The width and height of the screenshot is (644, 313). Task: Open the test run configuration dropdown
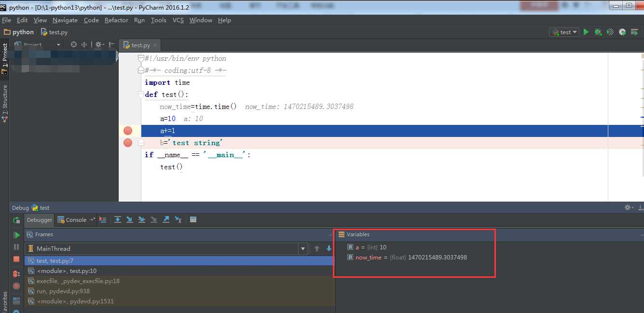[564, 32]
